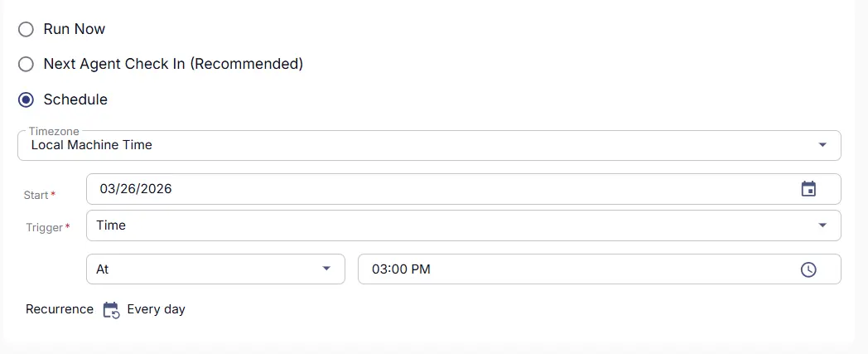This screenshot has width=868, height=354.
Task: Expand the "At" dropdown arrow
Action: pos(326,269)
